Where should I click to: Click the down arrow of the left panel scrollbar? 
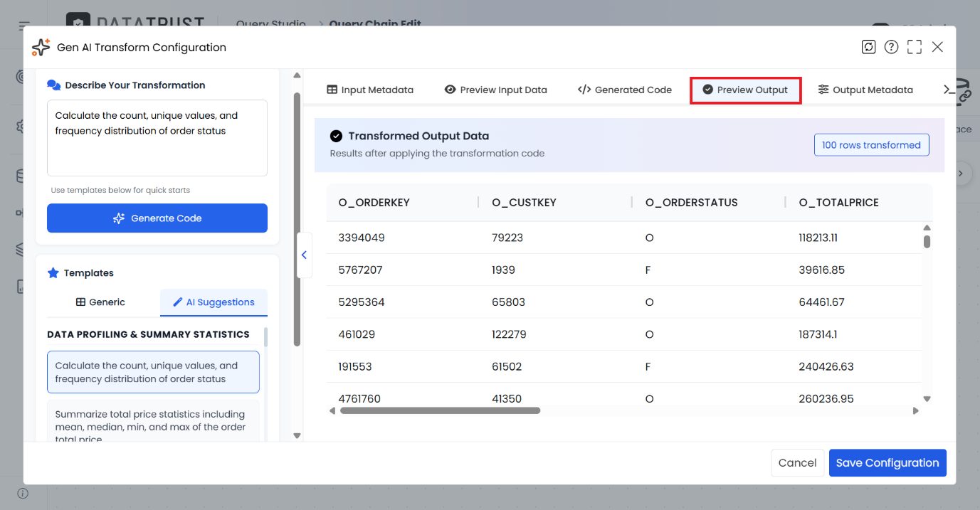point(297,435)
